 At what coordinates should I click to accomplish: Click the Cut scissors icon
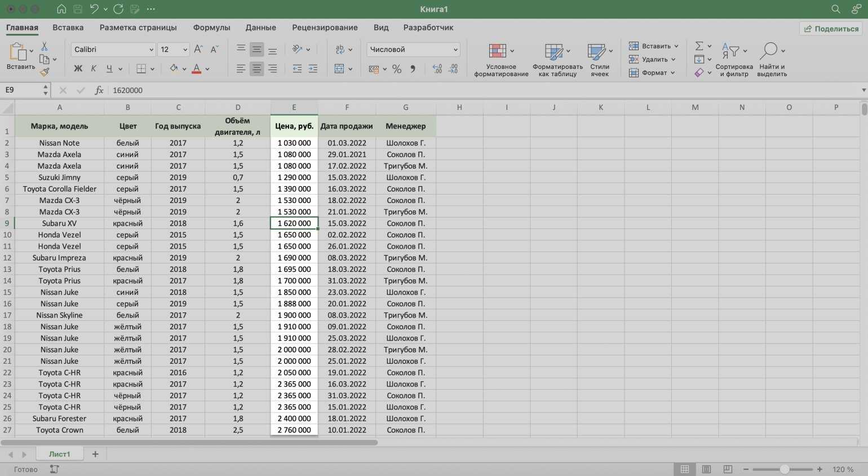45,46
